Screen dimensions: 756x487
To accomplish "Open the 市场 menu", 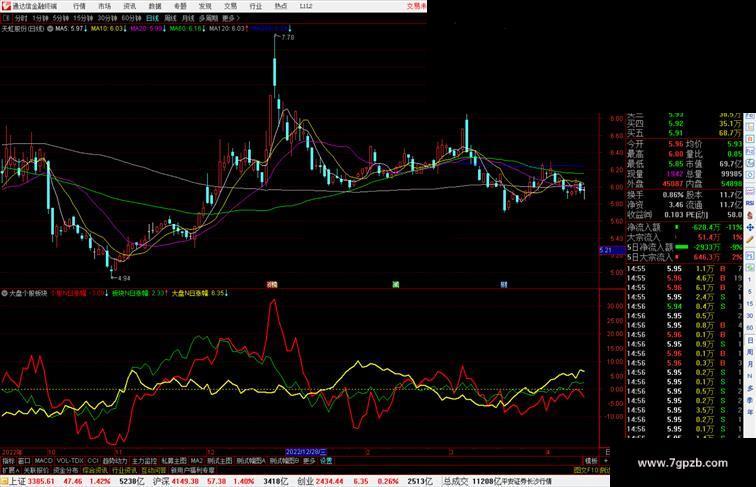I will click(104, 6).
